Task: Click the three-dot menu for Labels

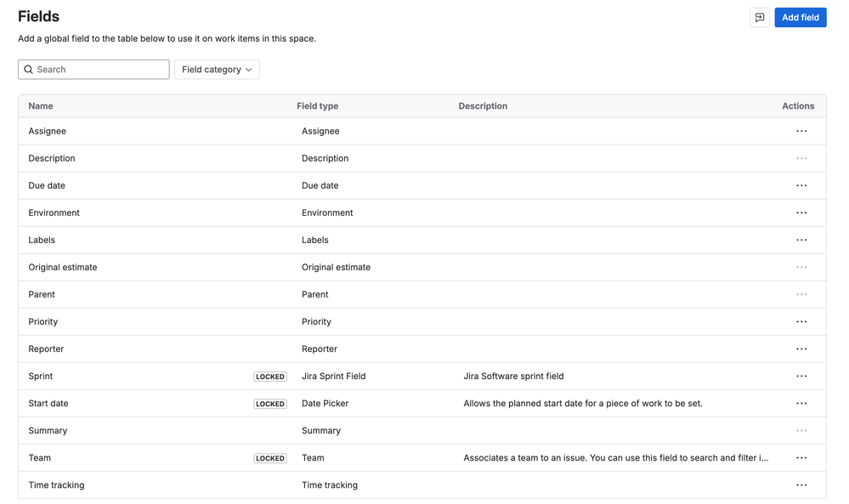Action: (801, 240)
